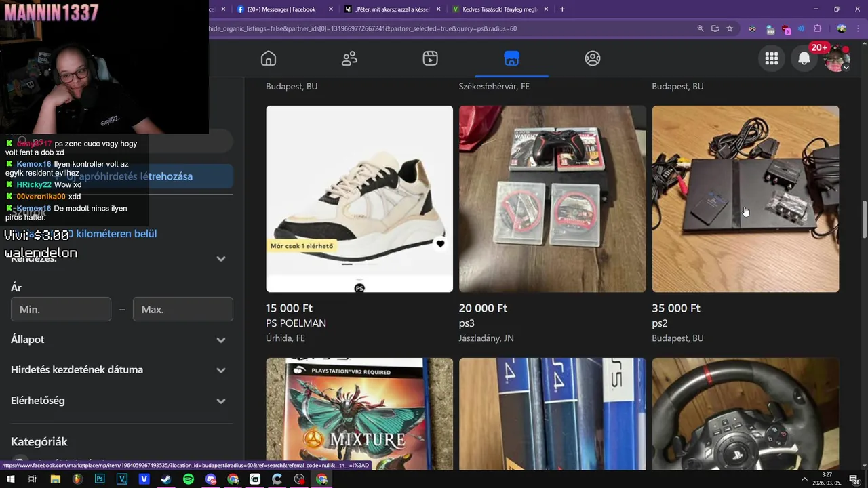This screenshot has width=868, height=488.
Task: Open the ps3 console and games thumbnail
Action: (553, 199)
